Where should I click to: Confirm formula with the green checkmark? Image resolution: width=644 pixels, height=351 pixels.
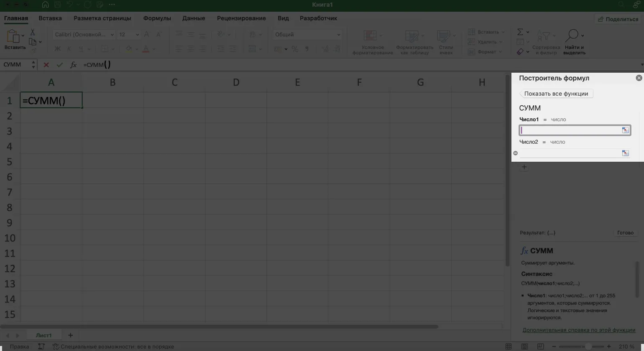click(59, 65)
